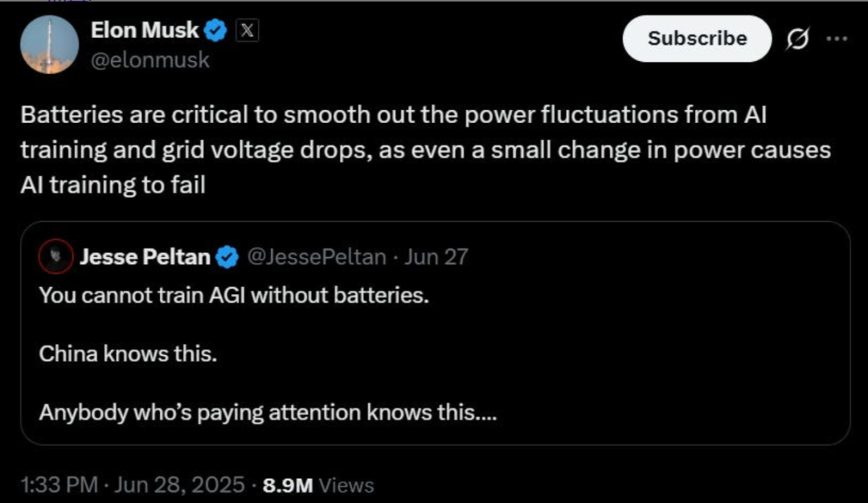Open the Elon Musk display name link
The image size is (868, 503).
pyautogui.click(x=145, y=31)
